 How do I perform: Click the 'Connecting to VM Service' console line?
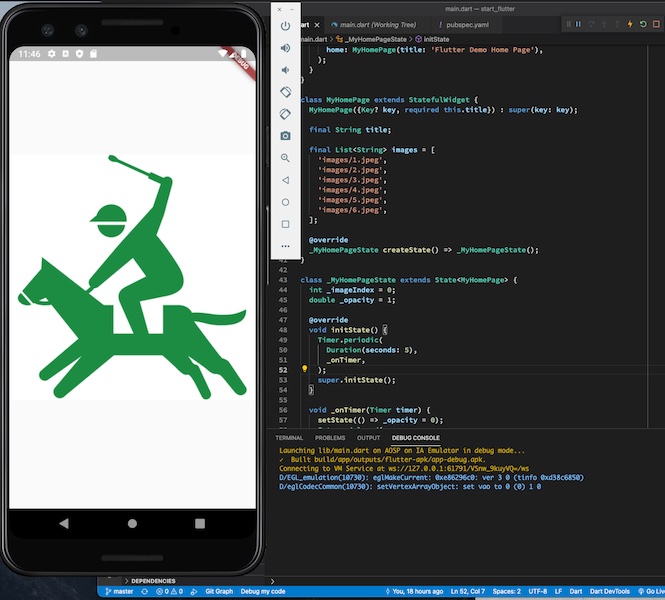click(x=404, y=469)
